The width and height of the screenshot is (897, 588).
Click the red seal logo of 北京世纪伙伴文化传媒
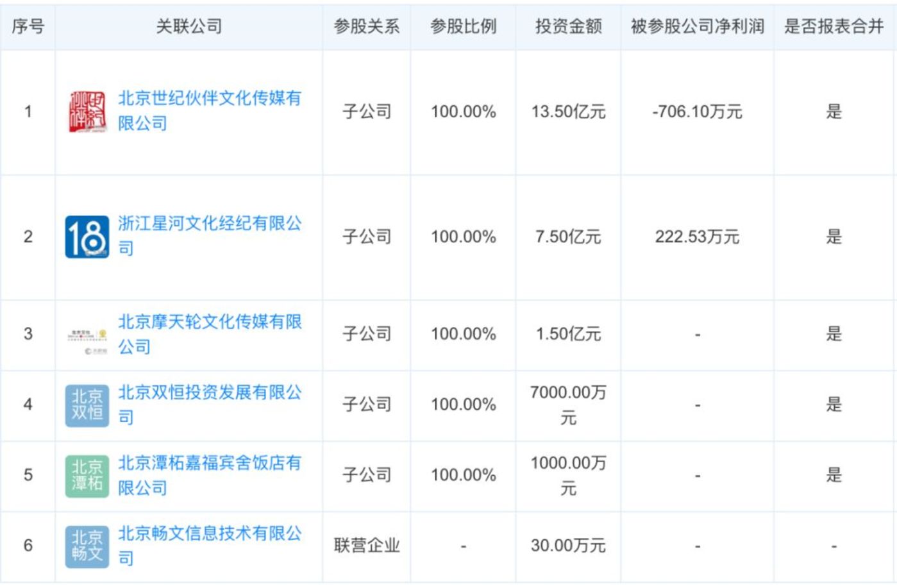pyautogui.click(x=87, y=112)
